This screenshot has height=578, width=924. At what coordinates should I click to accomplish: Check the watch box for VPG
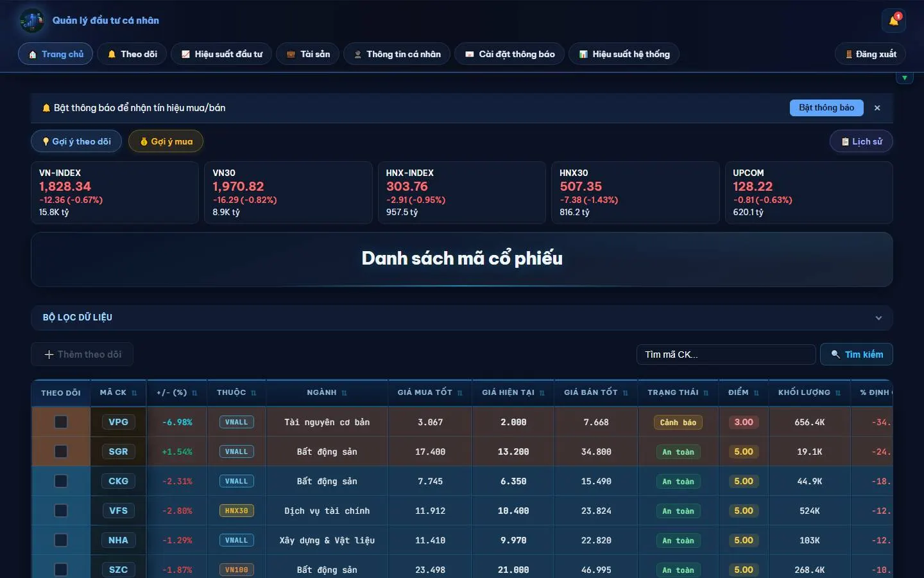click(x=61, y=422)
